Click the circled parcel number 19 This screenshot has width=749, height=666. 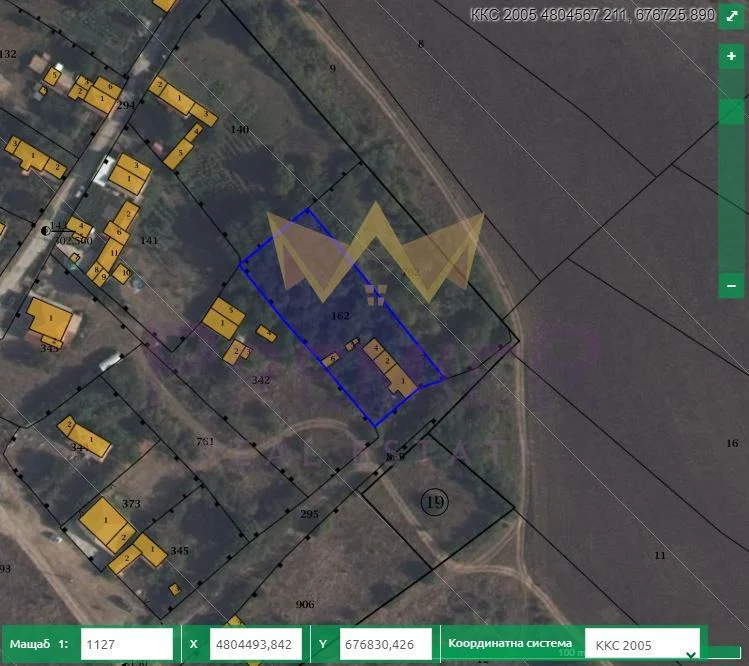(x=434, y=501)
